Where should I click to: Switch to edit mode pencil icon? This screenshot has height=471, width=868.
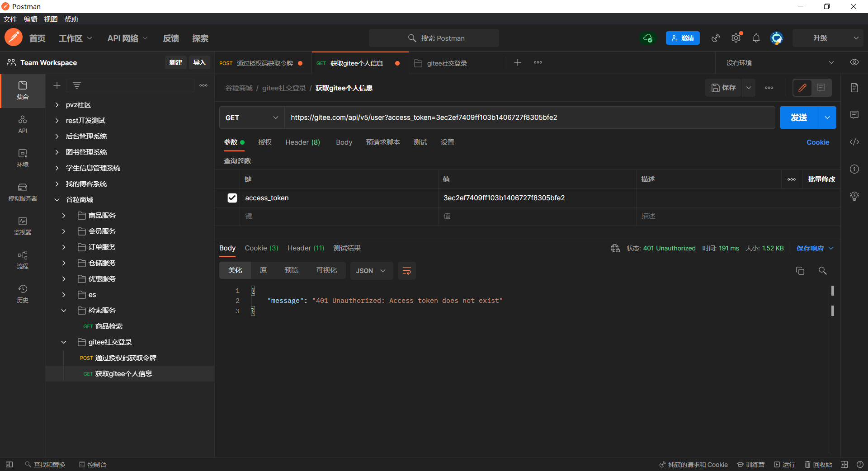[x=802, y=88]
